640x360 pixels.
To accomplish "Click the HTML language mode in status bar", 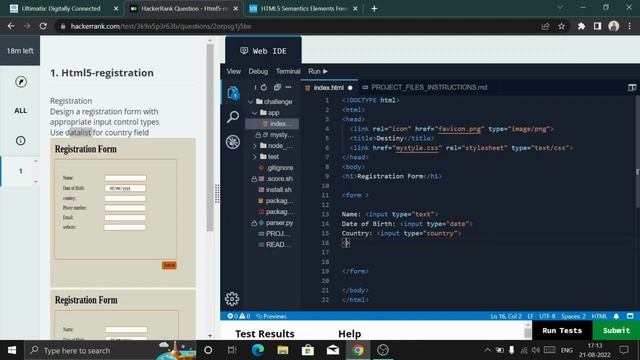I will click(600, 316).
